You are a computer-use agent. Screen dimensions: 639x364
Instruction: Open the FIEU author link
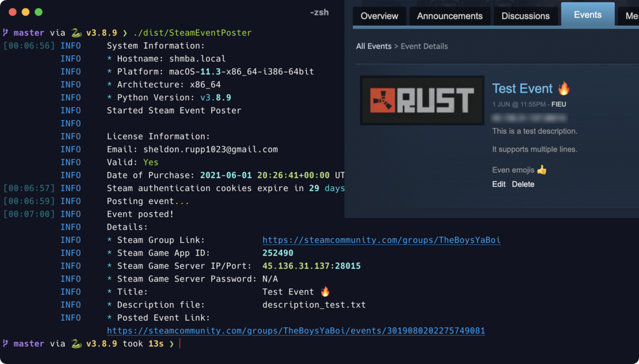click(x=558, y=104)
